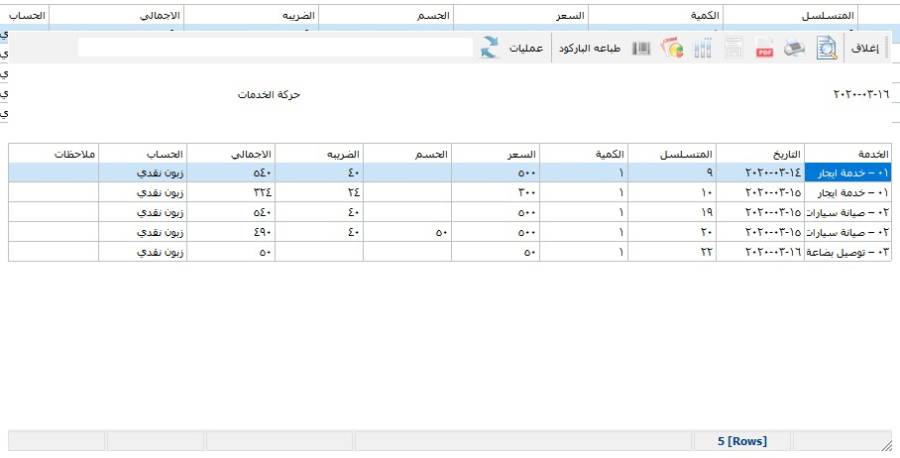Select tax cell ٢٤

coord(319,193)
